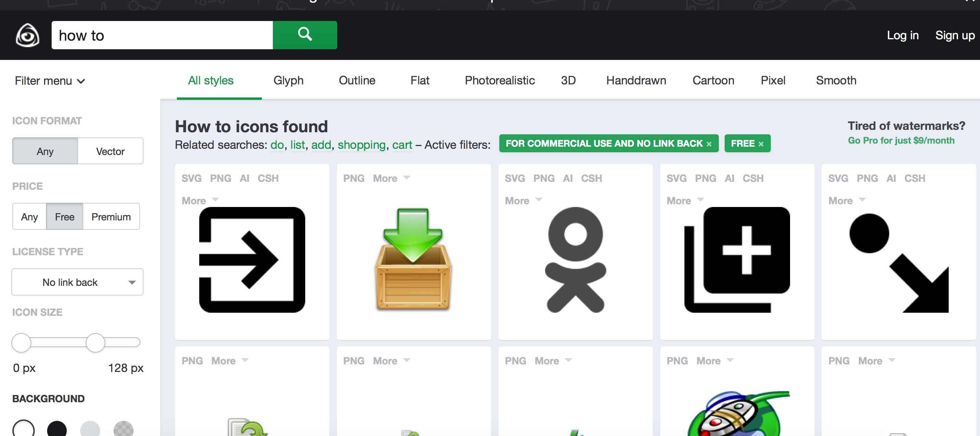The height and width of the screenshot is (436, 980).
Task: Set icon format to Vector
Action: click(x=110, y=151)
